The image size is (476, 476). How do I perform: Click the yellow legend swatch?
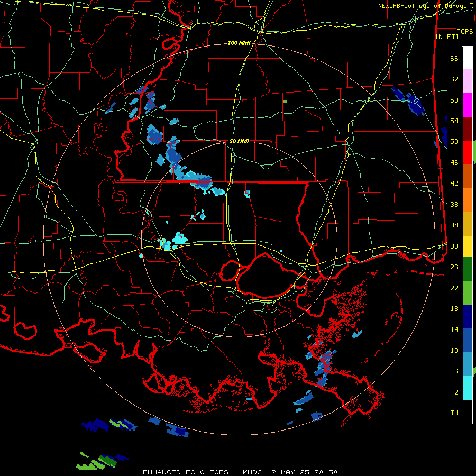tap(467, 246)
